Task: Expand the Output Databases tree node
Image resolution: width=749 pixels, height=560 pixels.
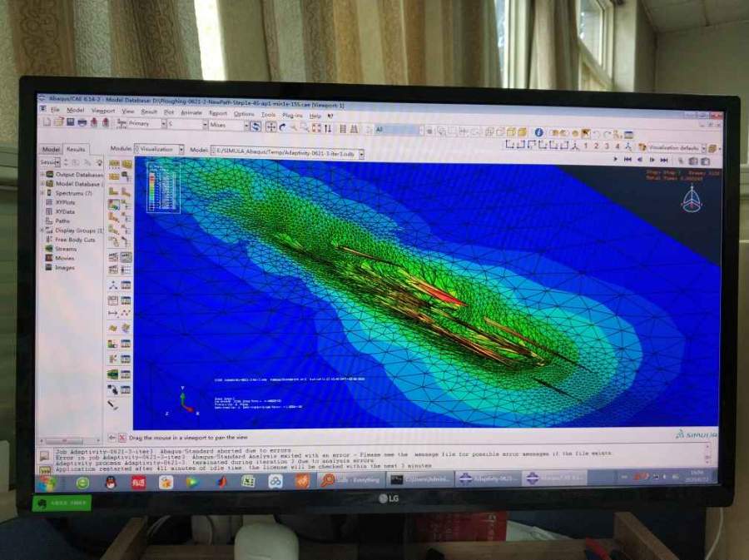Action: click(42, 174)
